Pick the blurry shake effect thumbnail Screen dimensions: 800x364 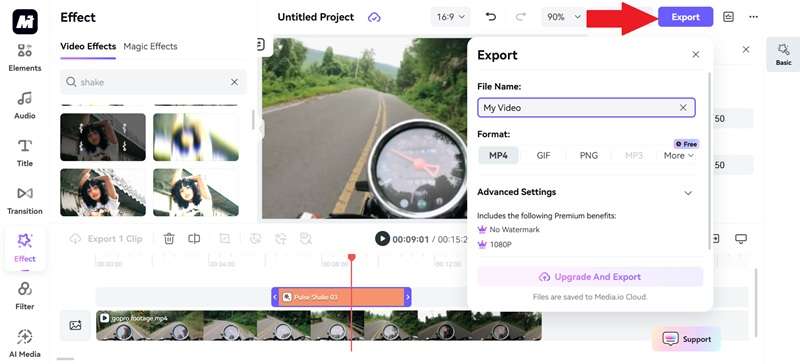pyautogui.click(x=196, y=137)
